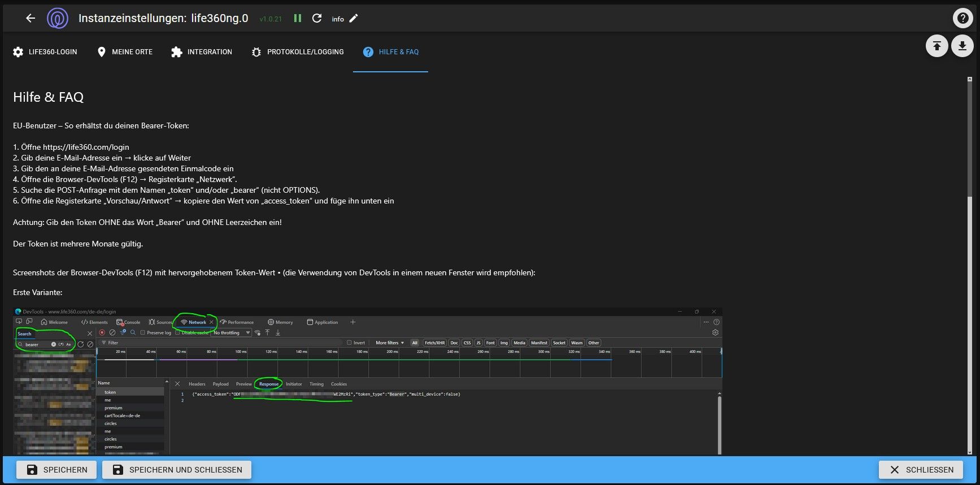Switch to the LIFE360-LOGIN tab
This screenshot has height=485, width=980.
click(45, 52)
